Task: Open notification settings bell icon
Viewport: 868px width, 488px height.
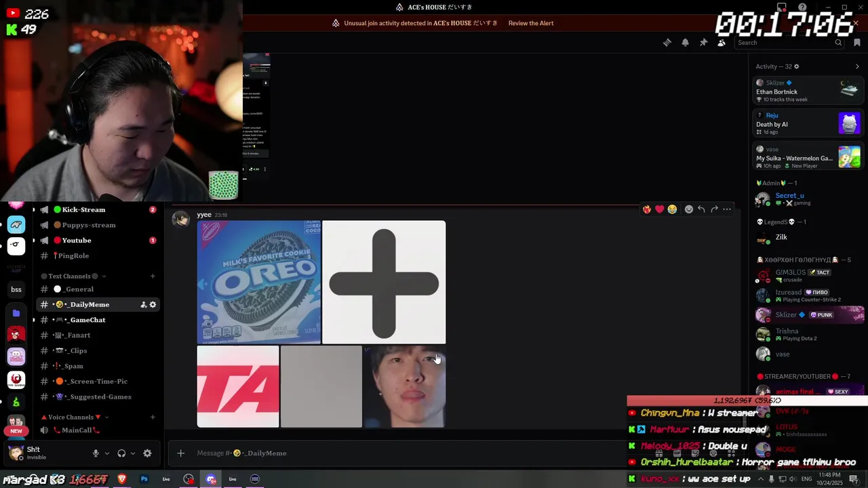Action: [685, 43]
